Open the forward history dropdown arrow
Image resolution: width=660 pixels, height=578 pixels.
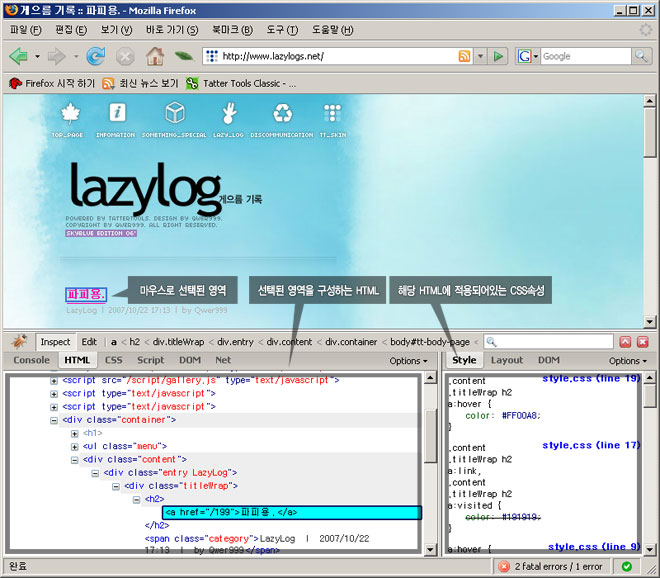76,56
